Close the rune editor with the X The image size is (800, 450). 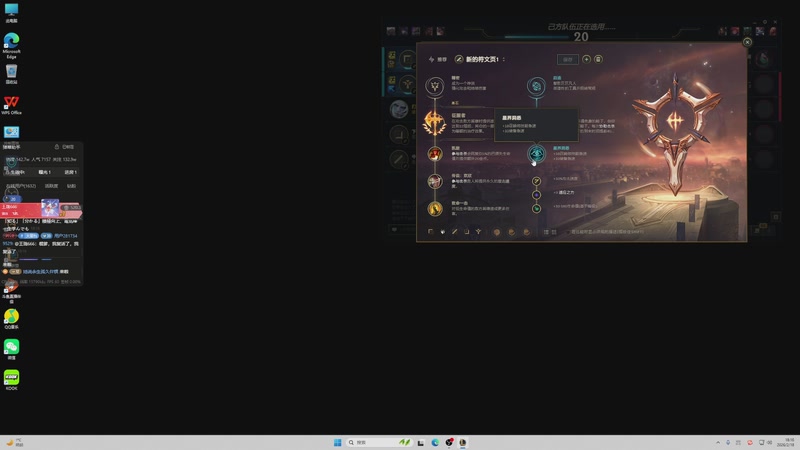coord(747,42)
